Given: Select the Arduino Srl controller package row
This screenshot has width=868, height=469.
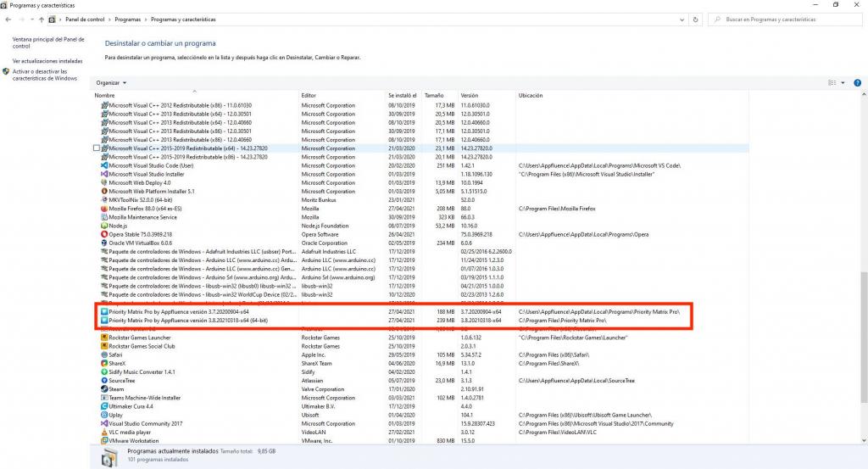Looking at the screenshot, I should (x=421, y=277).
